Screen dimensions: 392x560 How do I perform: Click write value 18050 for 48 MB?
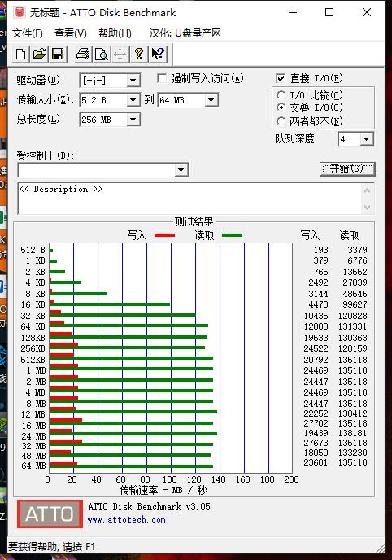(x=316, y=453)
